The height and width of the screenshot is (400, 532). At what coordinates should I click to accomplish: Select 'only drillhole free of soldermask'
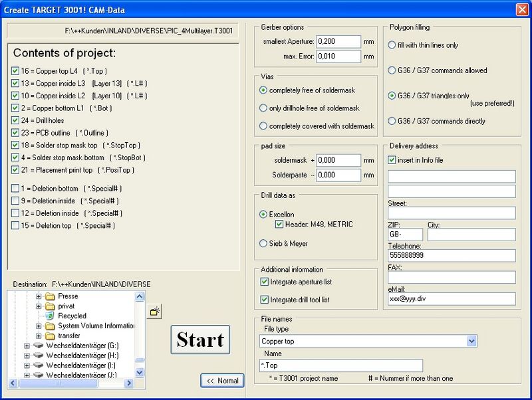point(263,108)
